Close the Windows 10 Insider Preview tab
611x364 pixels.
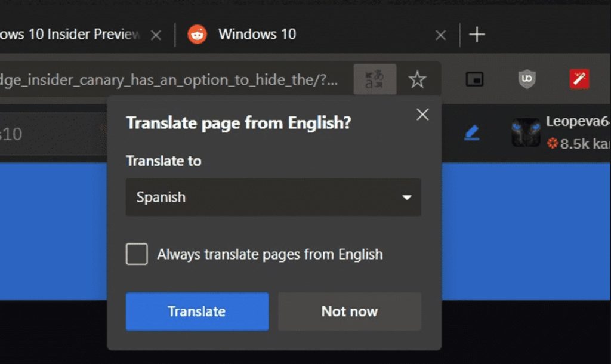pyautogui.click(x=156, y=35)
